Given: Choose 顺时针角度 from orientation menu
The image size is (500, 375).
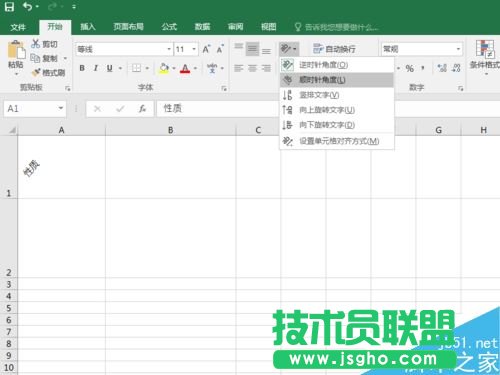Looking at the screenshot, I should tap(337, 80).
